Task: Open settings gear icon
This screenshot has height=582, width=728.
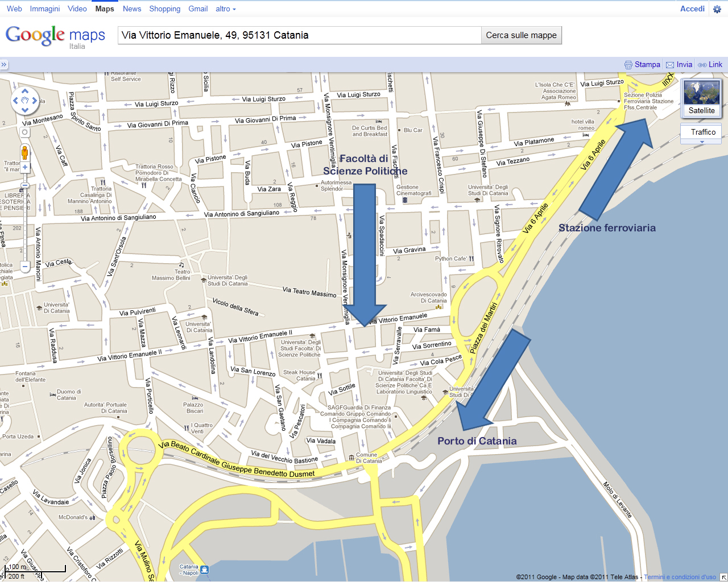Action: click(717, 9)
